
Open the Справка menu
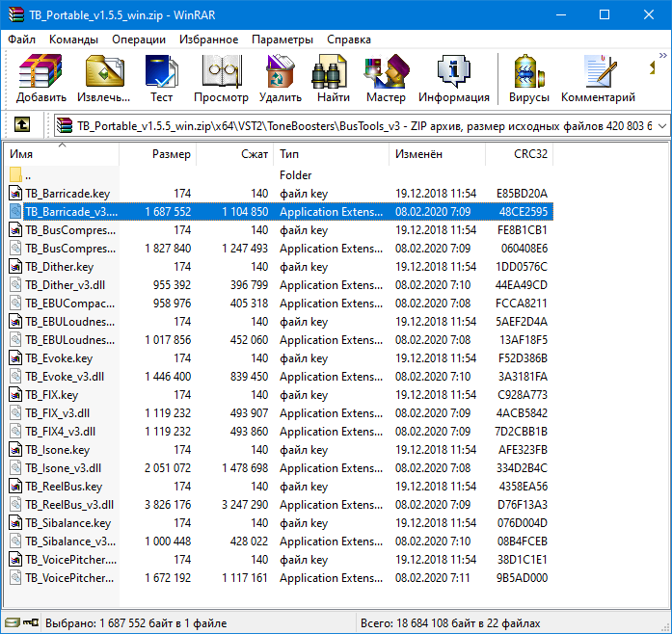(x=349, y=40)
